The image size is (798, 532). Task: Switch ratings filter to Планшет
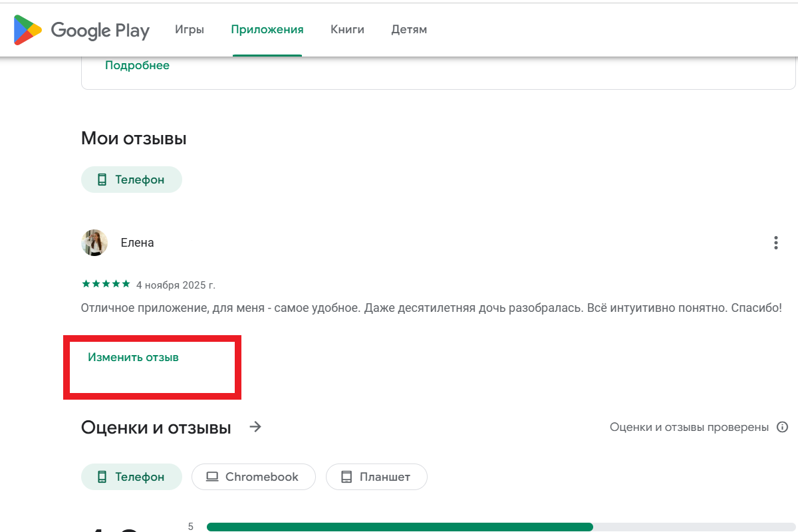click(376, 476)
